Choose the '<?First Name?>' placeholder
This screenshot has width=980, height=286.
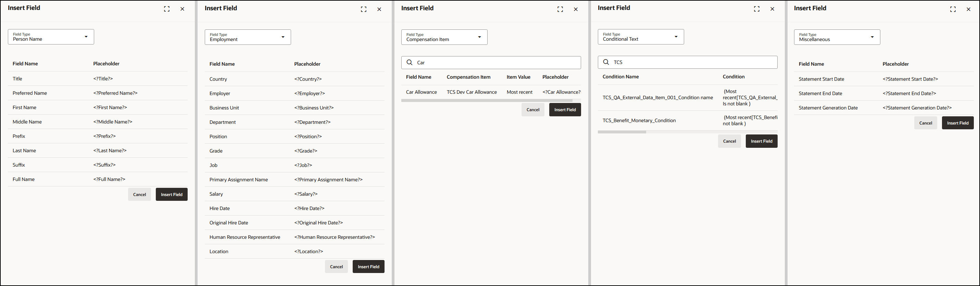point(110,108)
